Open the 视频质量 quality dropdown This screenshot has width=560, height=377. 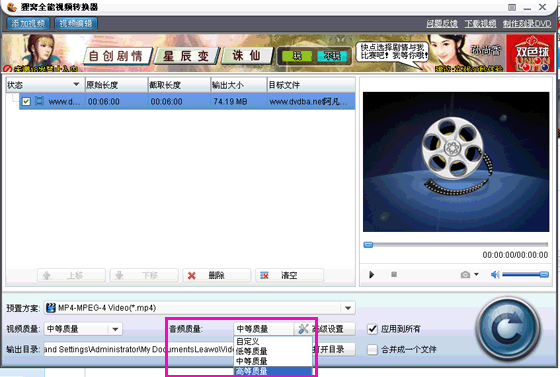83,329
